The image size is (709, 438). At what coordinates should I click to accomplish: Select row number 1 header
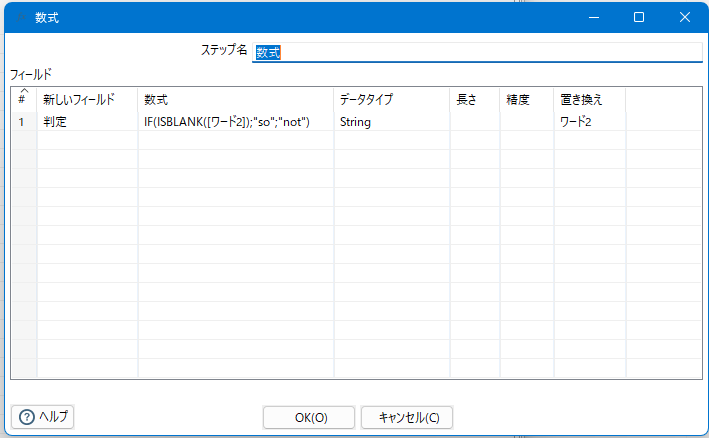pos(23,122)
